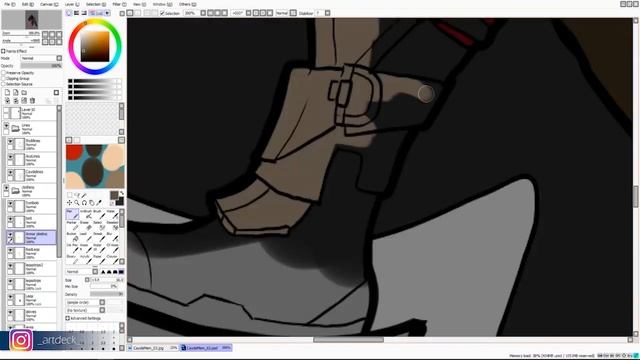This screenshot has width=640, height=360.
Task: Enable Selection Source checkbox
Action: (3, 84)
